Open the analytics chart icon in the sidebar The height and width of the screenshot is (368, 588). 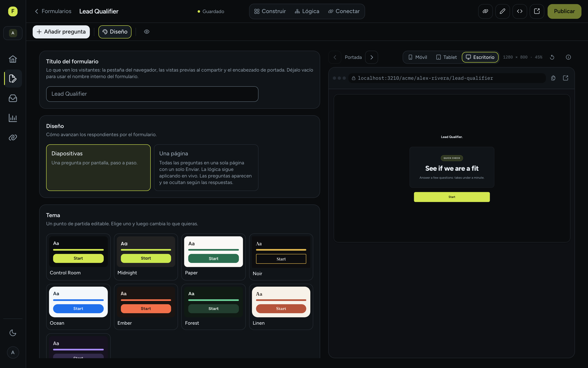[x=13, y=118]
